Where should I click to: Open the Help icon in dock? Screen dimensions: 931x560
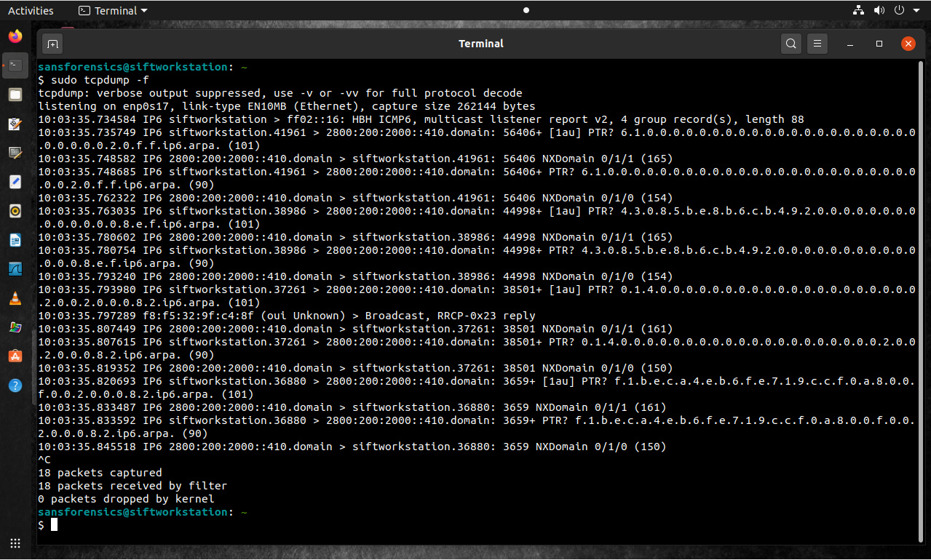point(15,385)
